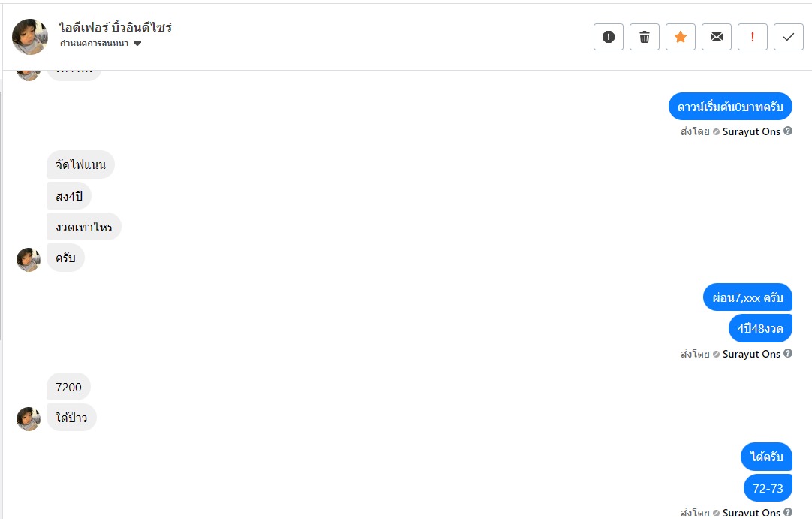Click the avatar beside the ครับ message
Viewport: 812px width, 519px height.
pos(29,259)
